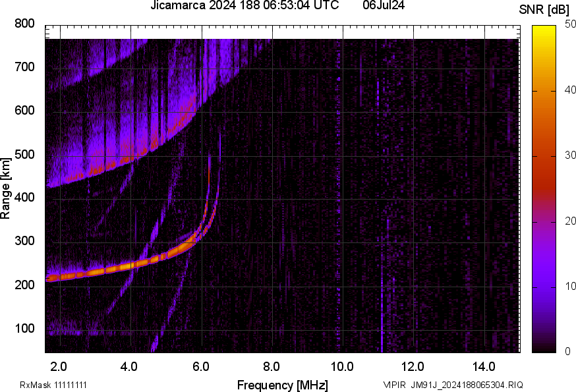This screenshot has width=576, height=392.
Task: Click the range tick label '100'
Action: pyautogui.click(x=24, y=328)
